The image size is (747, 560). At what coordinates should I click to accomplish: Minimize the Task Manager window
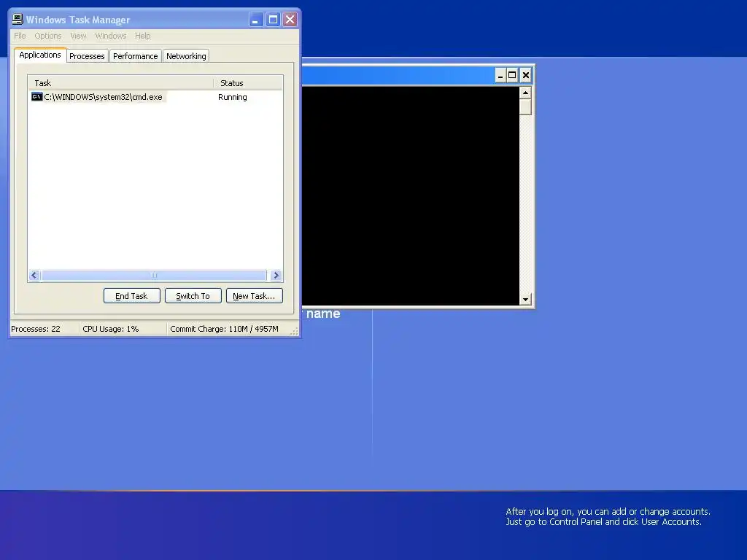[256, 20]
